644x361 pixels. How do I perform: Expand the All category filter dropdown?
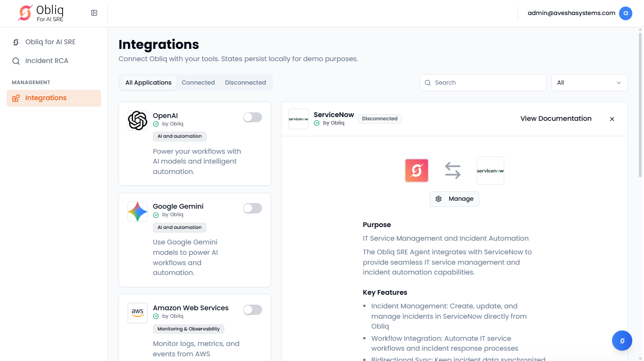coord(589,83)
